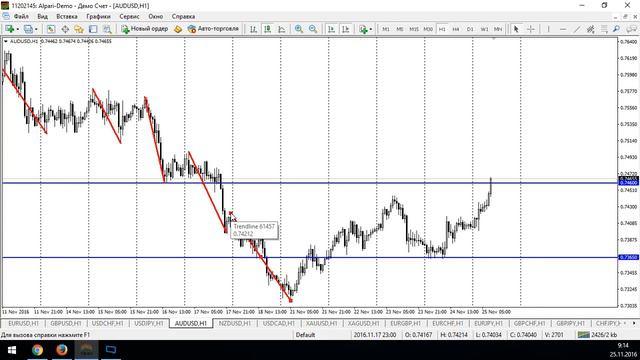This screenshot has height=360, width=640.
Task: Expand the new chart dropdown arrow
Action: [18, 29]
